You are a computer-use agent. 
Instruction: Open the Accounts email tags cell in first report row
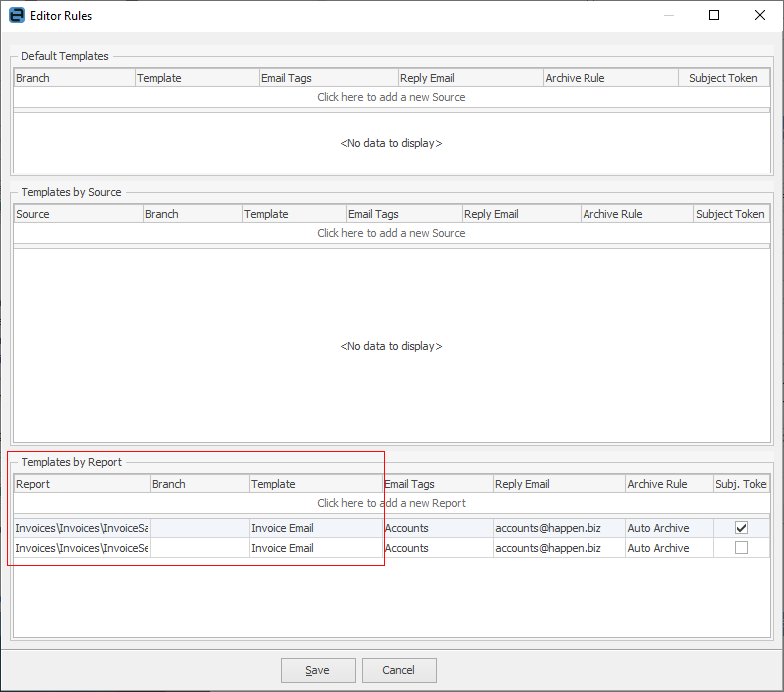[x=437, y=528]
